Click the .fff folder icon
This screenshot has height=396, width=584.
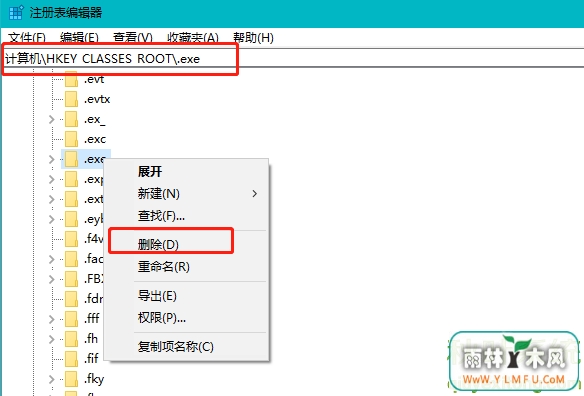click(71, 319)
